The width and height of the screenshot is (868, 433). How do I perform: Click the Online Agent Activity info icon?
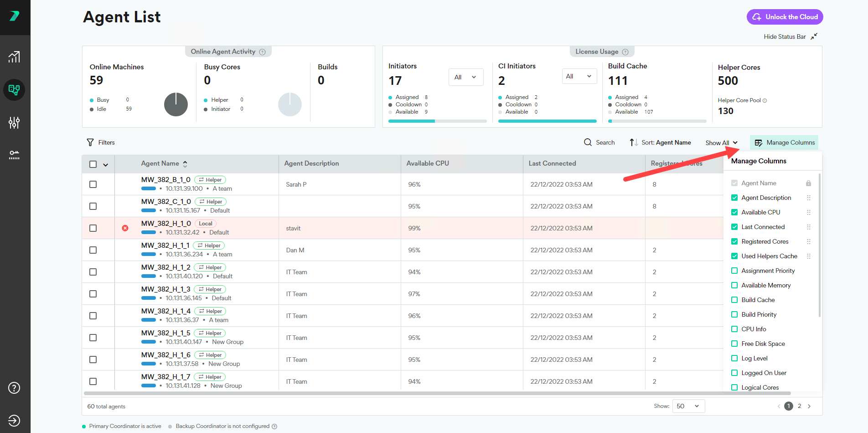[x=262, y=52]
